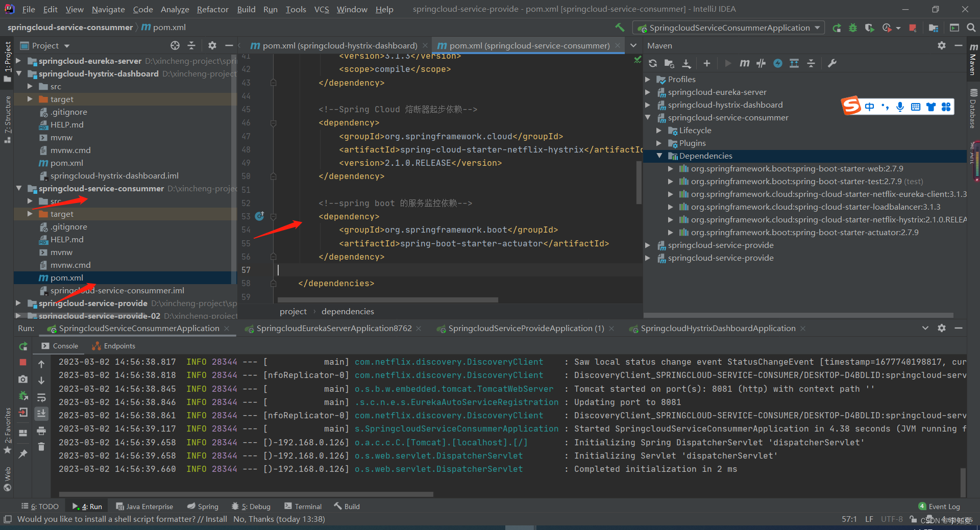Expand Profiles node in Maven panel
The image size is (980, 530).
point(648,79)
